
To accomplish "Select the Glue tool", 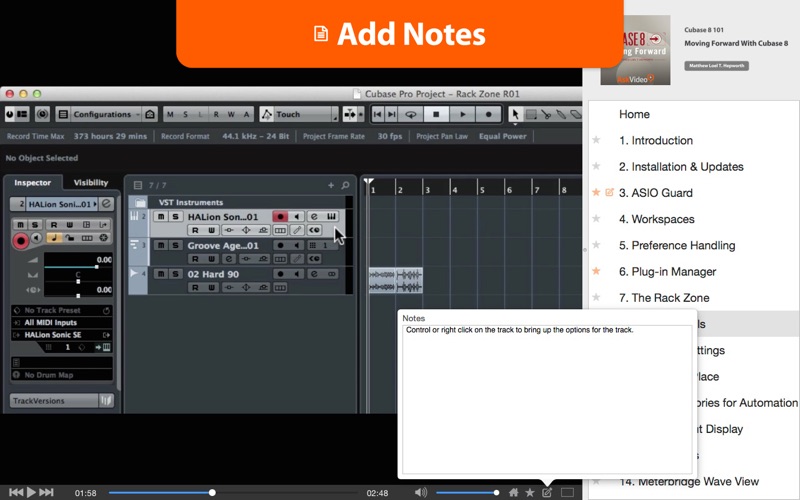I will click(x=561, y=114).
